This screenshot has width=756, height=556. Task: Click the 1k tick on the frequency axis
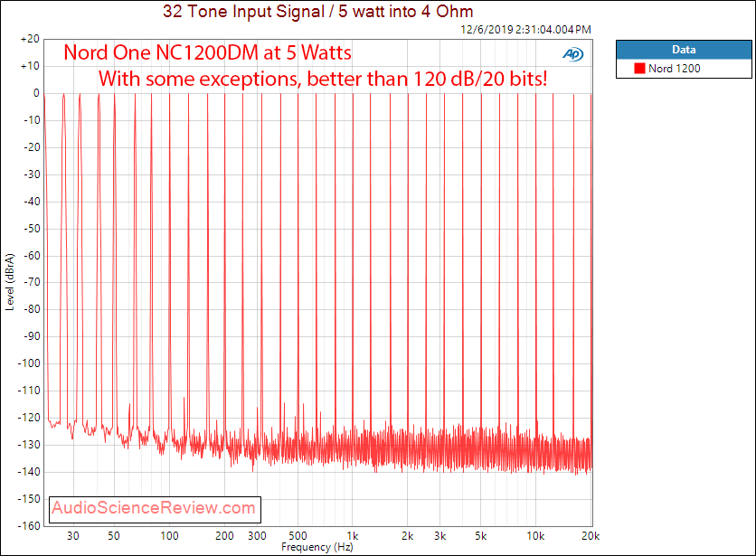(353, 536)
